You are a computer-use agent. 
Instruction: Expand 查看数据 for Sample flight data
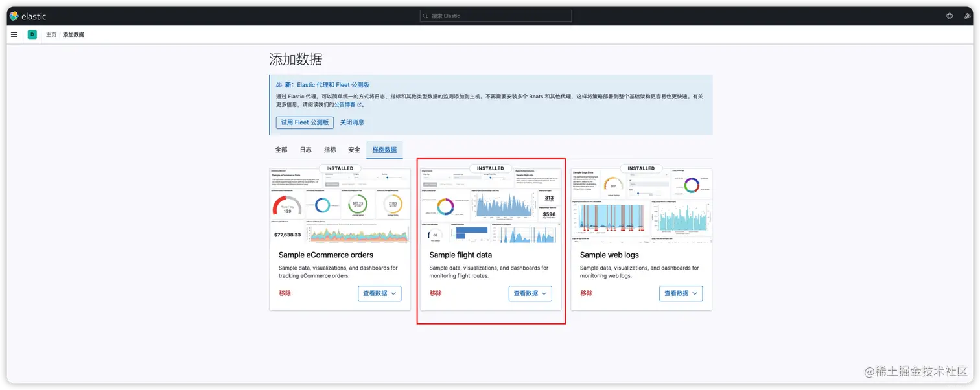(x=530, y=293)
